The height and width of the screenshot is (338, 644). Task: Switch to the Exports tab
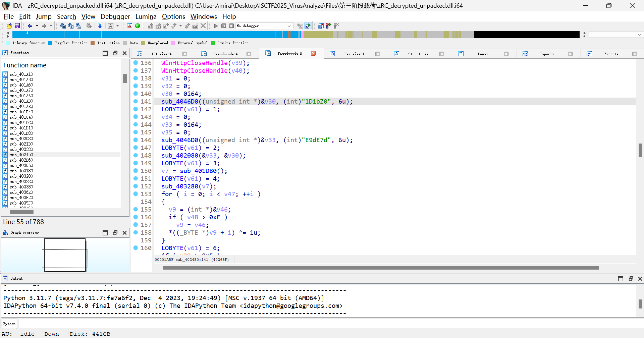(x=611, y=54)
